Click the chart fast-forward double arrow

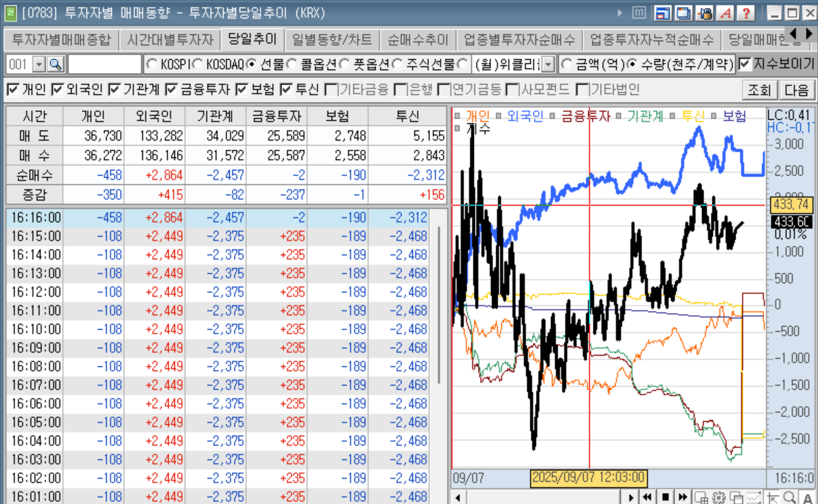[x=682, y=497]
